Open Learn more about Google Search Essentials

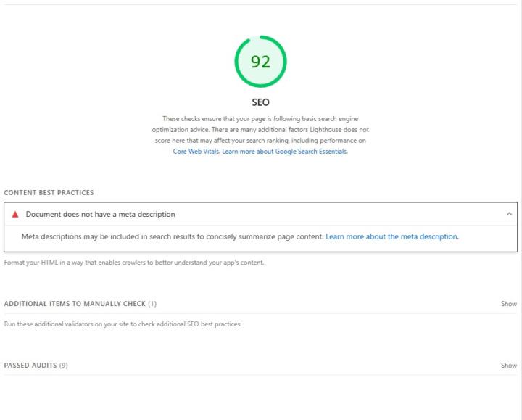pos(285,151)
